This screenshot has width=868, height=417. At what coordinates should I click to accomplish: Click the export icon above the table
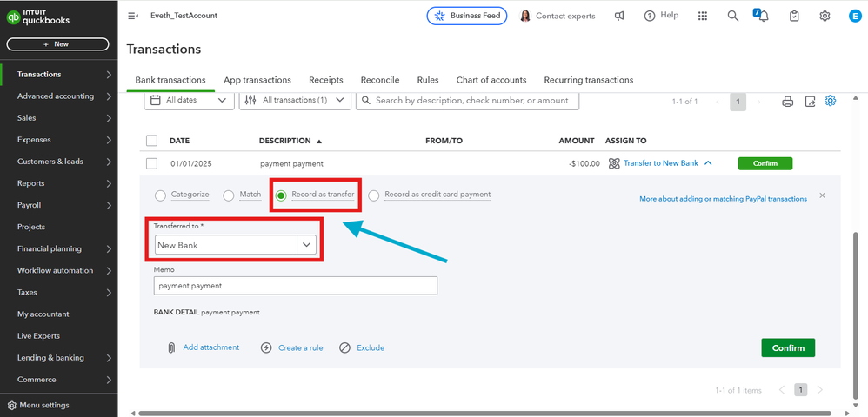[x=810, y=101]
